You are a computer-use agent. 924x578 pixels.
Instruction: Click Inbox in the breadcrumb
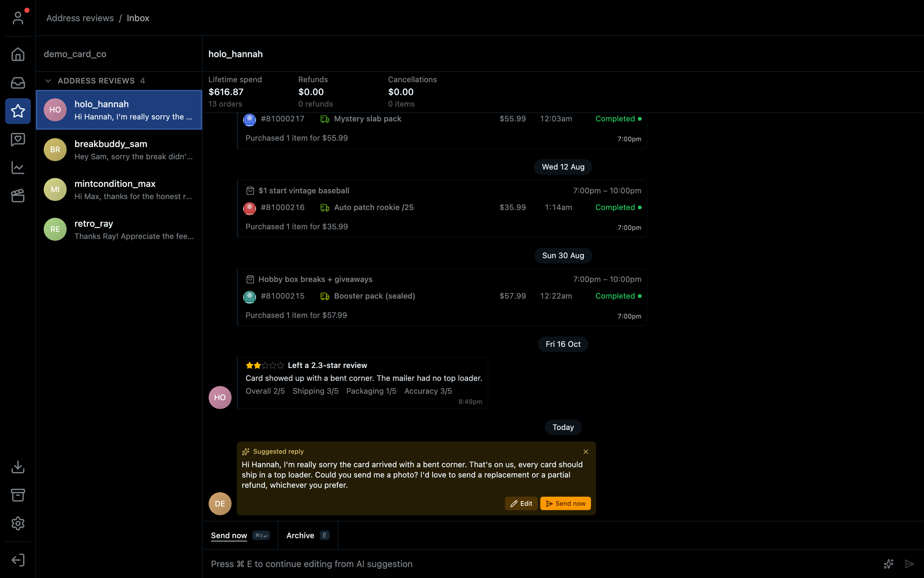(138, 18)
